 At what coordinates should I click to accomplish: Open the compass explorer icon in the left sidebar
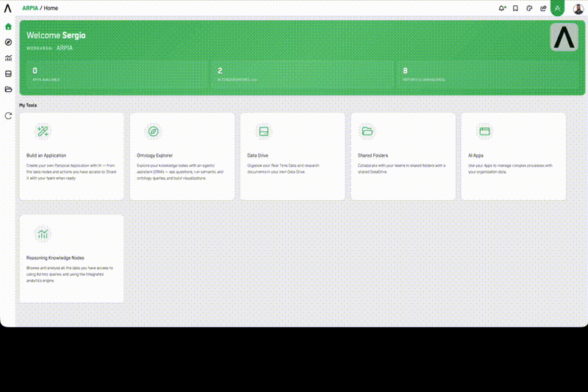coord(8,43)
